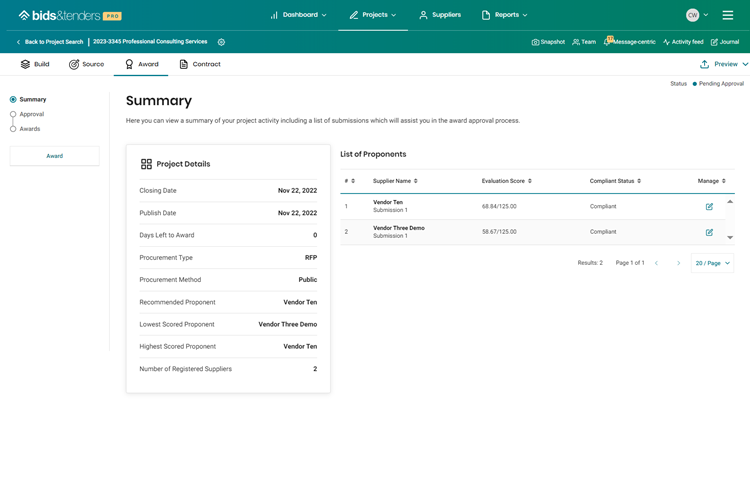Open the hamburger main menu
Image resolution: width=750 pixels, height=484 pixels.
click(728, 15)
